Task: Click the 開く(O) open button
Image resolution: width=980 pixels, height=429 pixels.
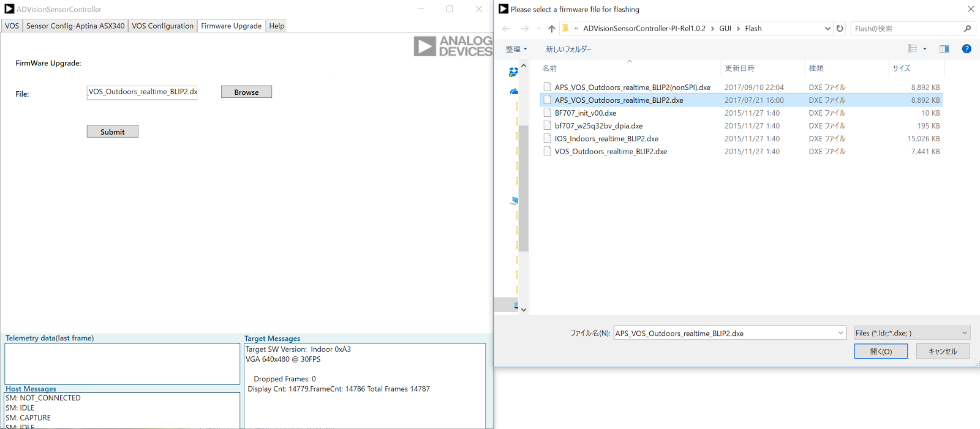Action: point(881,351)
